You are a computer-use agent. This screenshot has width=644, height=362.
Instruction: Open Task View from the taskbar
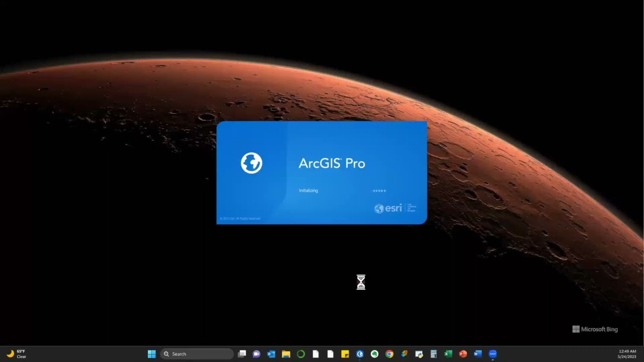point(242,354)
